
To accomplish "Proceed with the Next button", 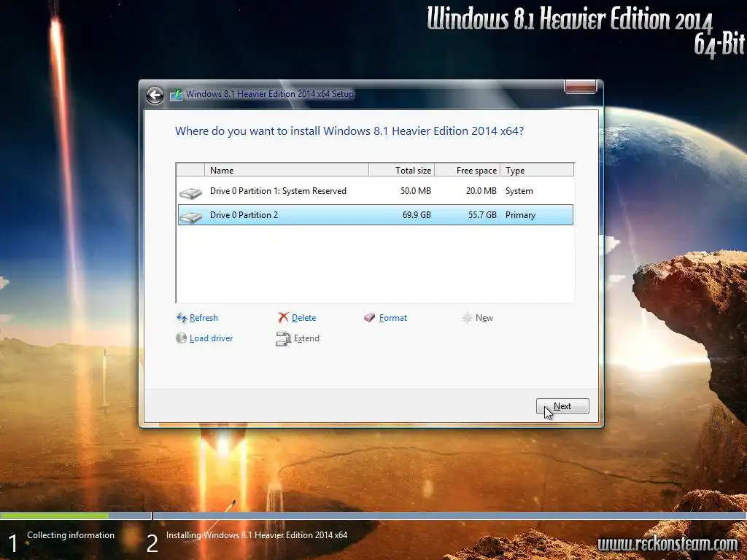I will click(562, 406).
